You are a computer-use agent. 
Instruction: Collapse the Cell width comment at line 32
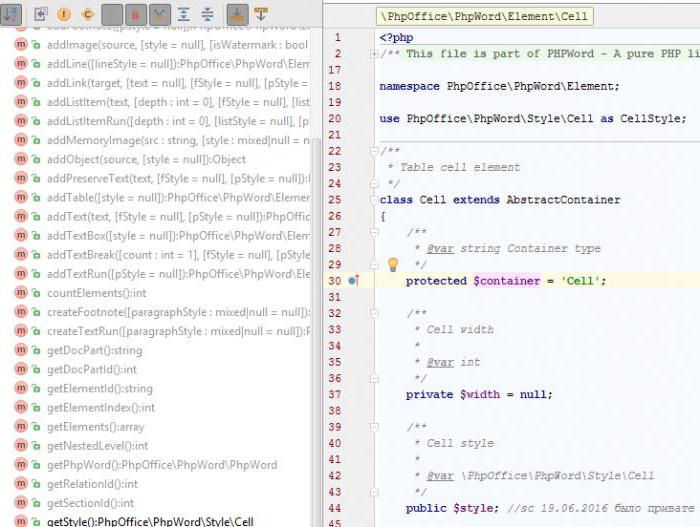[374, 314]
